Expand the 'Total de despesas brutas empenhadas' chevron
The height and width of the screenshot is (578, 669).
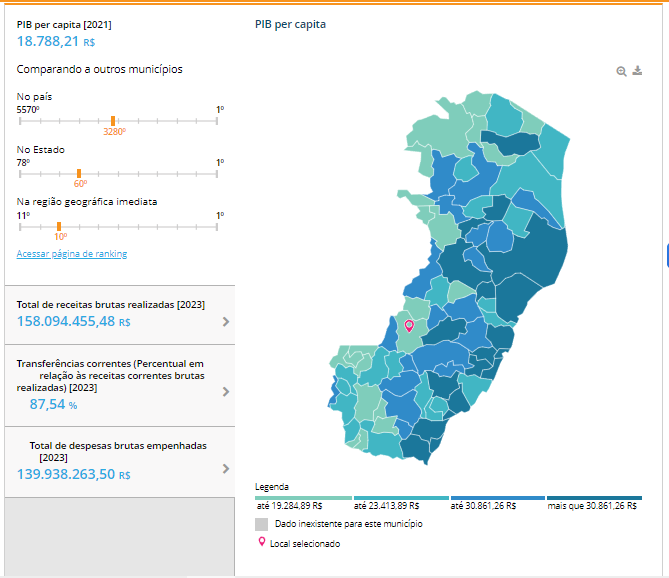226,468
